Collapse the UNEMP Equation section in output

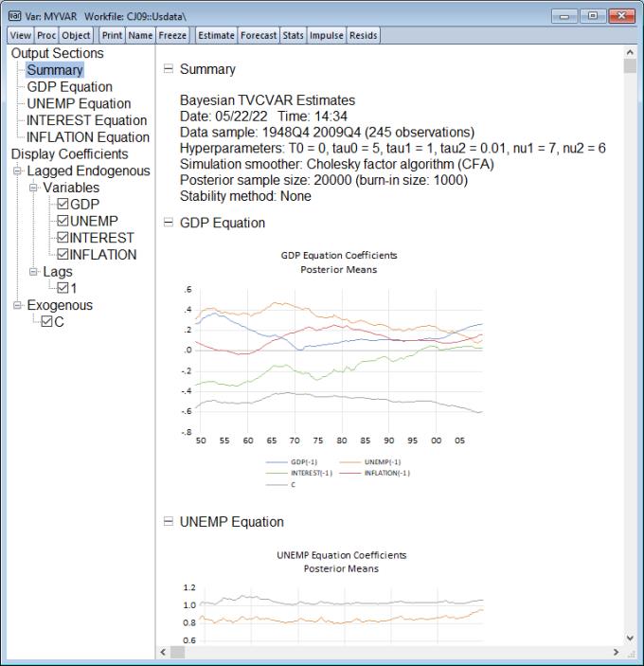(169, 522)
